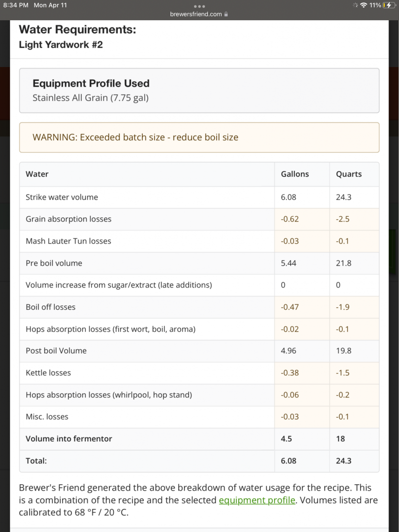Click the Post boil Volume quarts value 19.8
The image size is (399, 532).
(343, 351)
